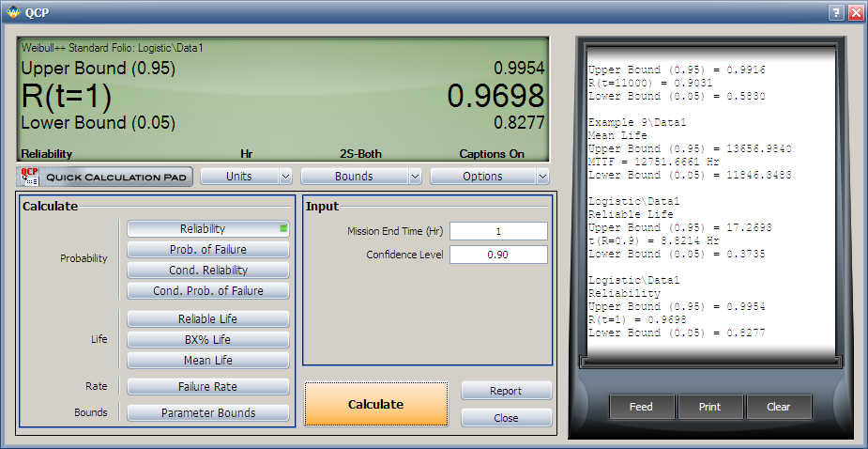Click the Quick Calculation Pad button

pos(104,177)
